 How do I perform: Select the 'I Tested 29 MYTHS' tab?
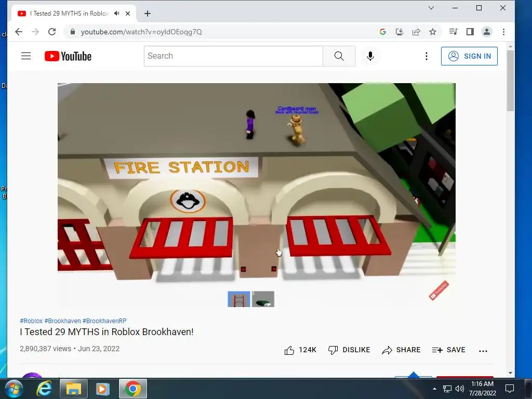pos(69,14)
